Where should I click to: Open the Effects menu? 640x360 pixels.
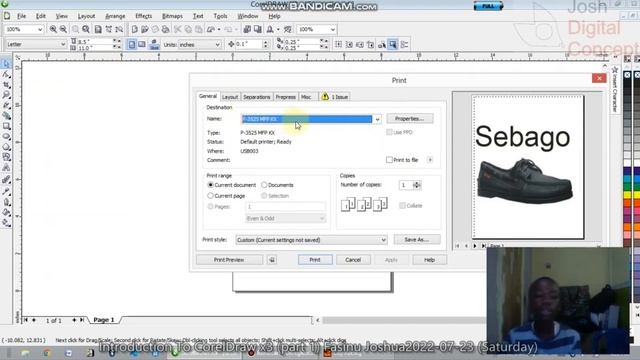point(143,16)
